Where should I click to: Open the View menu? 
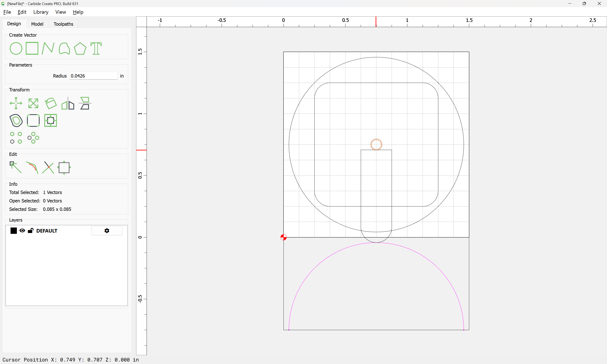click(x=60, y=12)
